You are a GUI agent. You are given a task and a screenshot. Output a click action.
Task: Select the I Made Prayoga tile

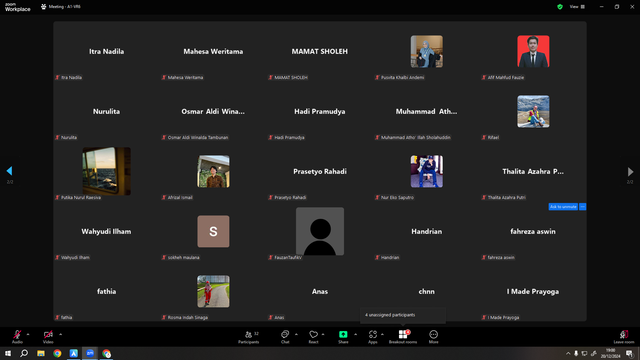coord(533,291)
